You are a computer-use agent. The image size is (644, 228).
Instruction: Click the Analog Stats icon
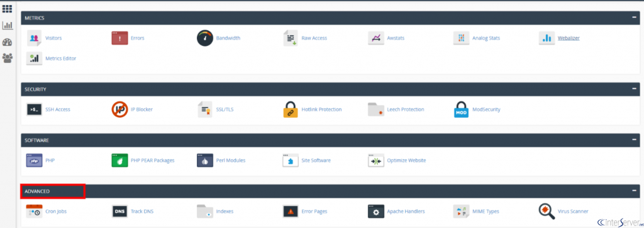pyautogui.click(x=461, y=38)
